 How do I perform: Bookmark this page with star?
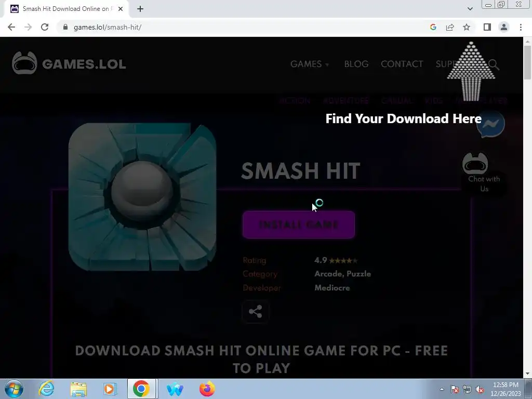click(x=467, y=27)
